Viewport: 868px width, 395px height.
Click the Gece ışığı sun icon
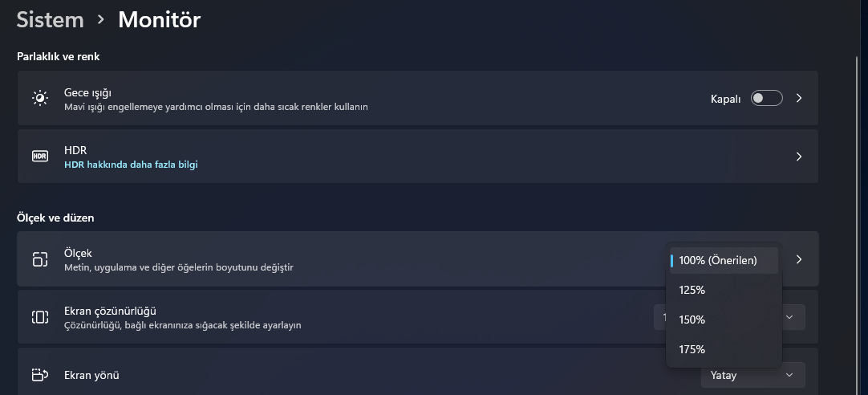coord(40,98)
